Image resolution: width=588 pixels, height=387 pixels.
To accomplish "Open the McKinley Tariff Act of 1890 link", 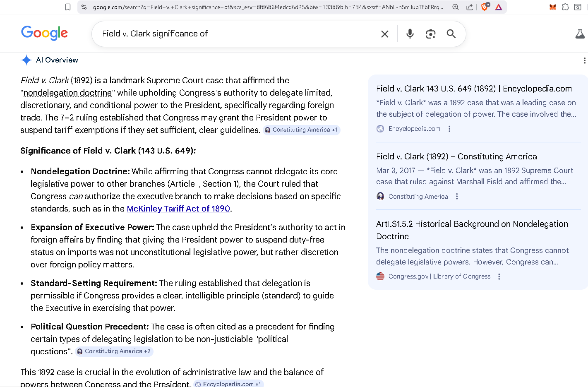I will point(178,209).
